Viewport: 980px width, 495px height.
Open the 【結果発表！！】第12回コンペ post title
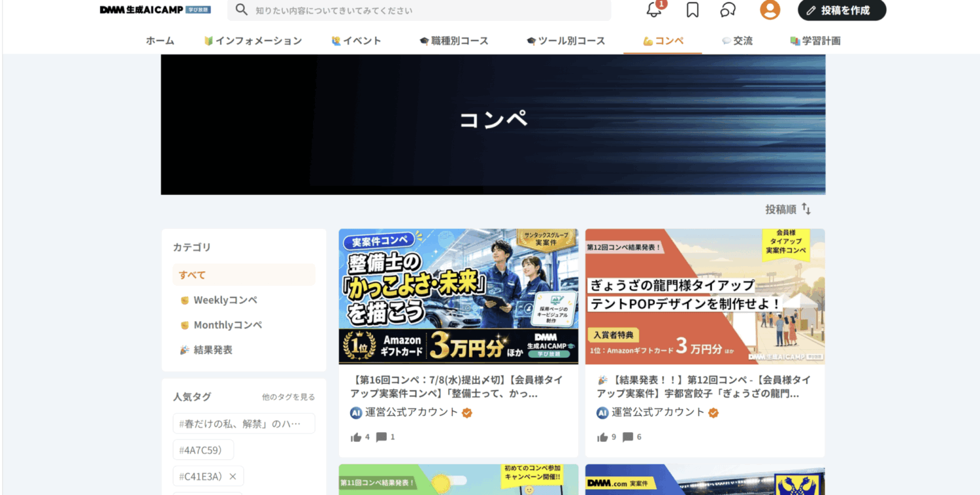(x=704, y=386)
